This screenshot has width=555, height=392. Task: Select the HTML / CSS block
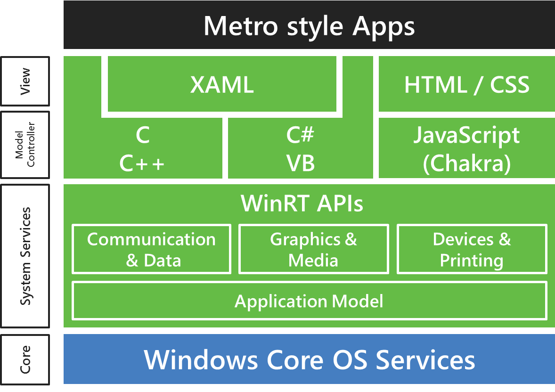(466, 84)
